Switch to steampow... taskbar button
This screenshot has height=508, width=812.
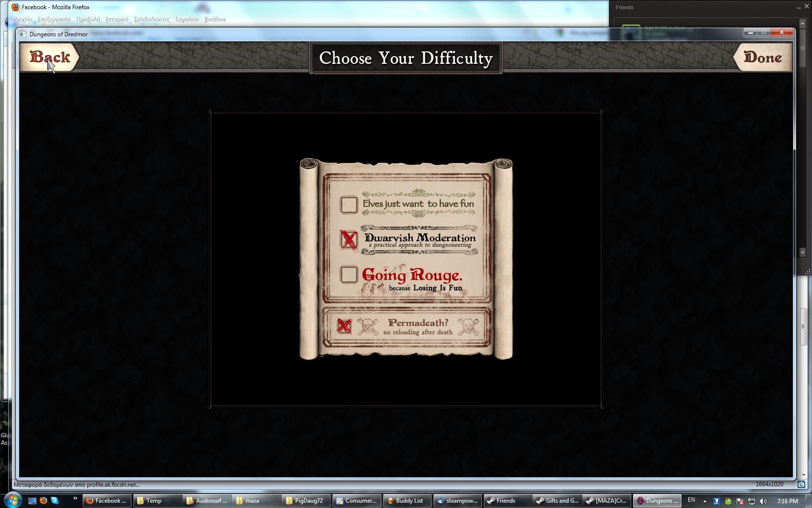coord(457,501)
